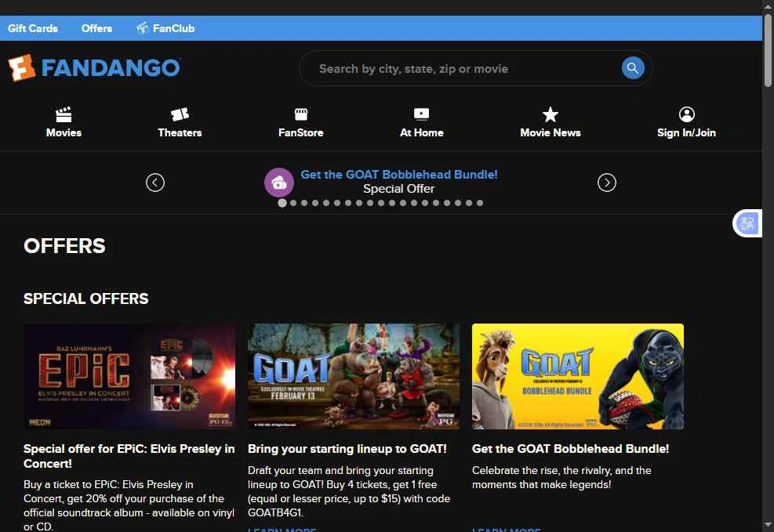Click the purple special offer bundle icon
This screenshot has height=532, width=774.
[279, 183]
